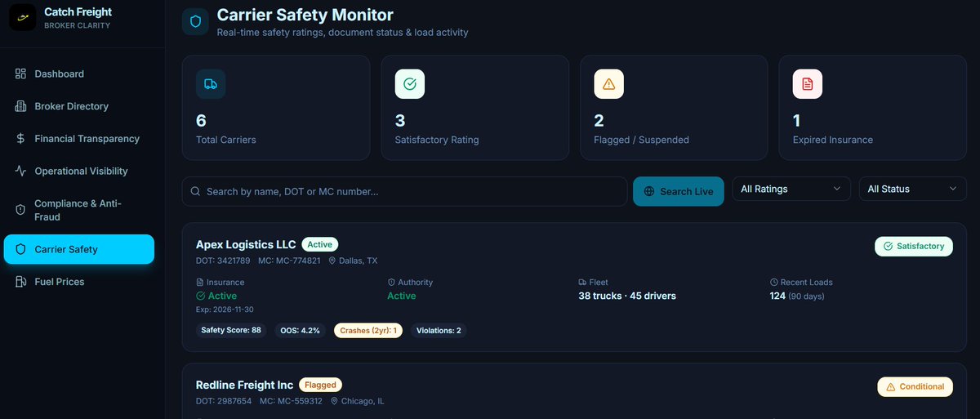Click the Carrier Safety shield icon in sidebar

tap(20, 249)
